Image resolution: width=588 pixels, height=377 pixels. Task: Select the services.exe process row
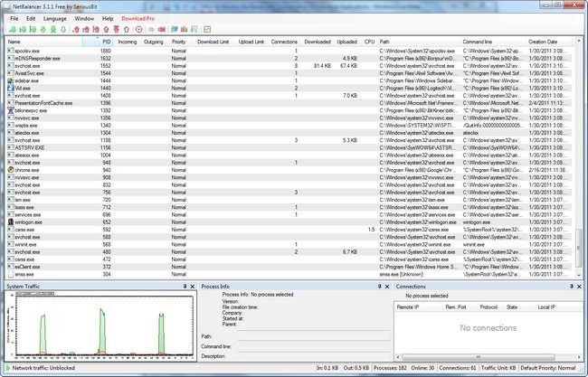tap(289, 215)
